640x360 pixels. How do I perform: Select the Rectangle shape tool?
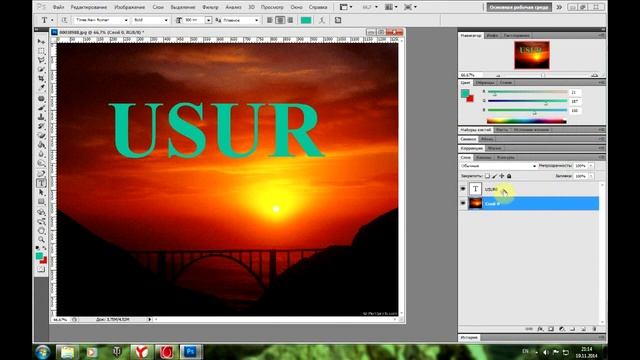coord(41,202)
